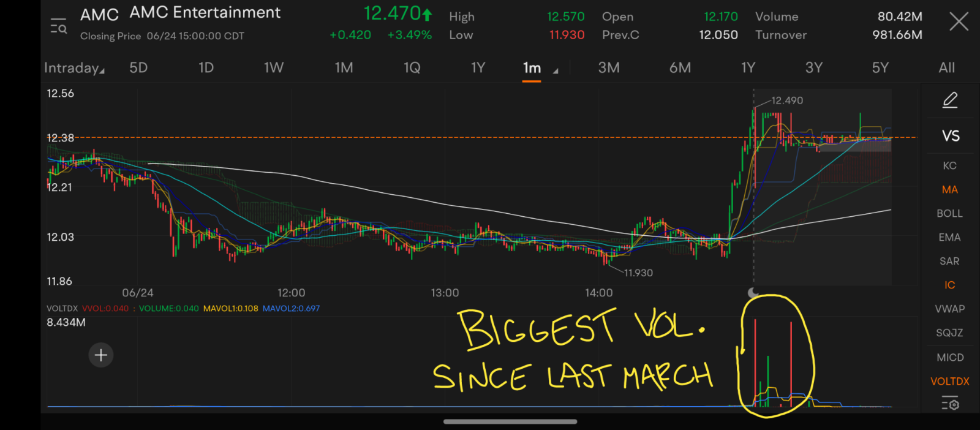Tap the High value 12.570
The height and width of the screenshot is (430, 980).
click(x=566, y=17)
